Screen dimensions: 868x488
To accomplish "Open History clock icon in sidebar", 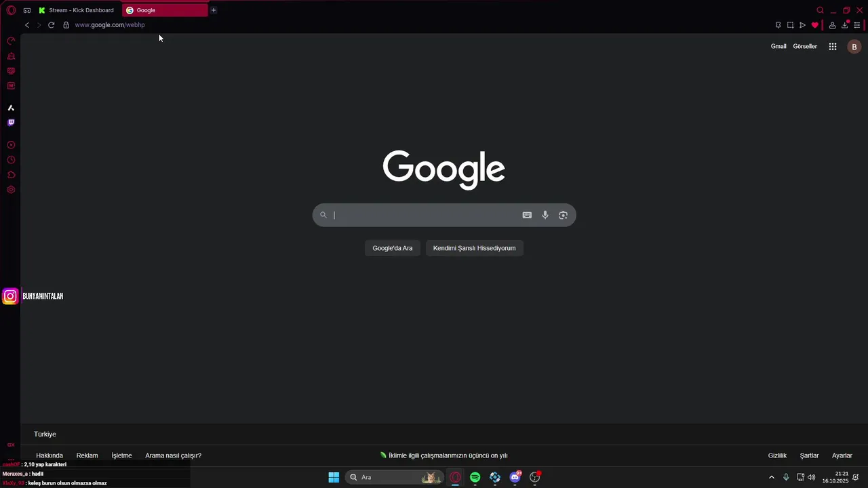I will click(x=11, y=160).
